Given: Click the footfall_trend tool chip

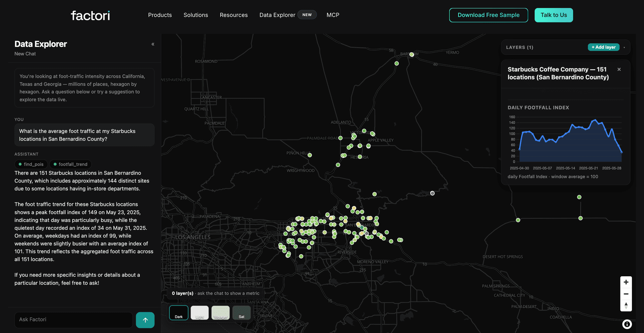Looking at the screenshot, I should [70, 164].
